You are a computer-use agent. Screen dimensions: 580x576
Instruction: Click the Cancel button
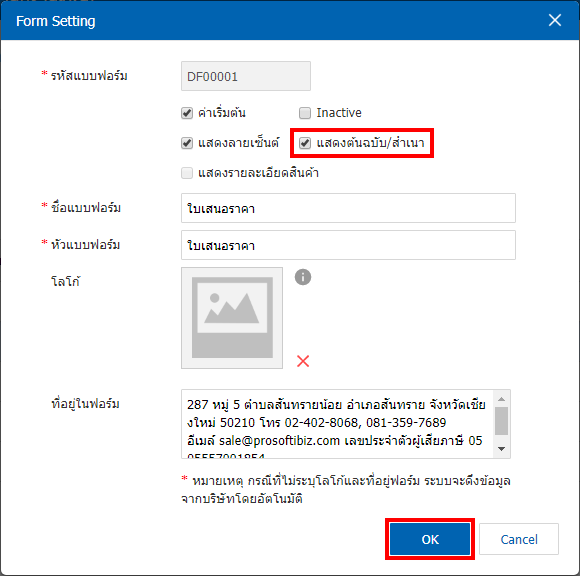tap(519, 539)
